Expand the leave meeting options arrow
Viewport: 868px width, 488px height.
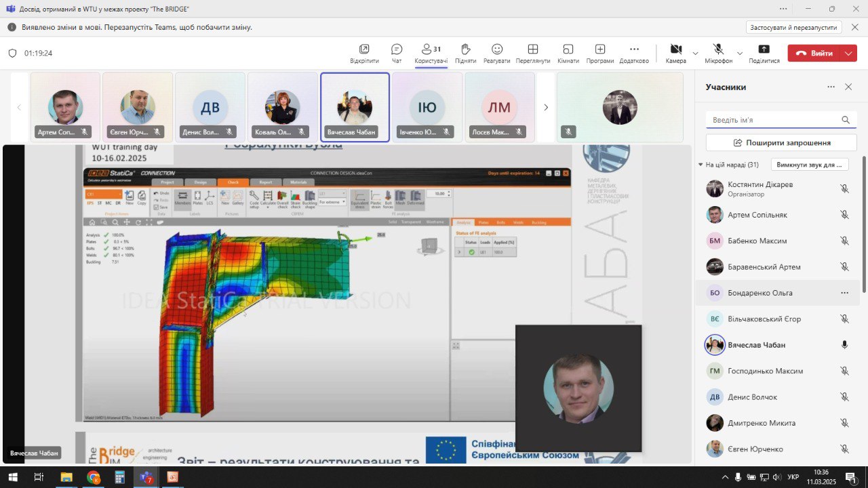pyautogui.click(x=848, y=53)
